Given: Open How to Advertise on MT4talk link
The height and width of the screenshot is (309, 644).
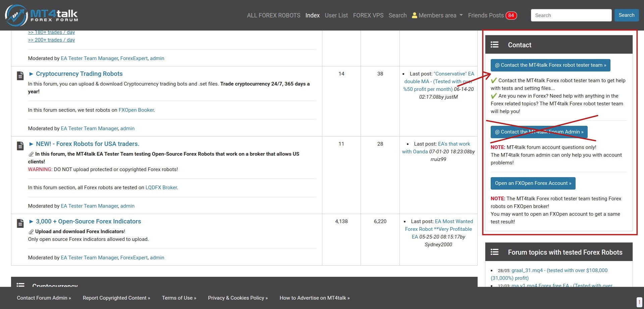Looking at the screenshot, I should coord(315,298).
